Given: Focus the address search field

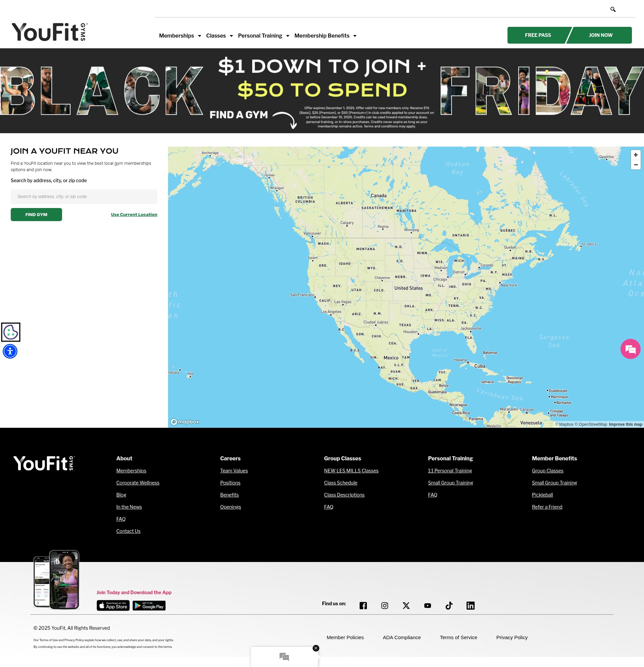Looking at the screenshot, I should [x=84, y=196].
